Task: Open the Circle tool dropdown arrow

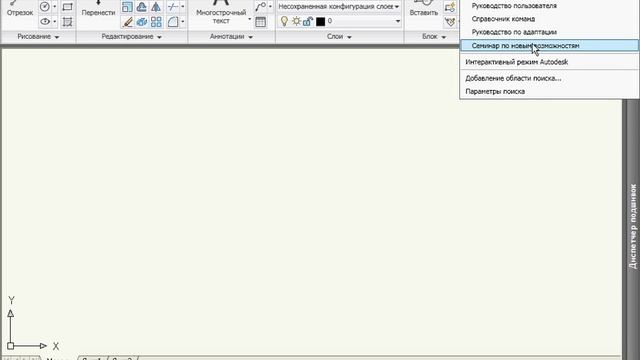Action: (55, 7)
